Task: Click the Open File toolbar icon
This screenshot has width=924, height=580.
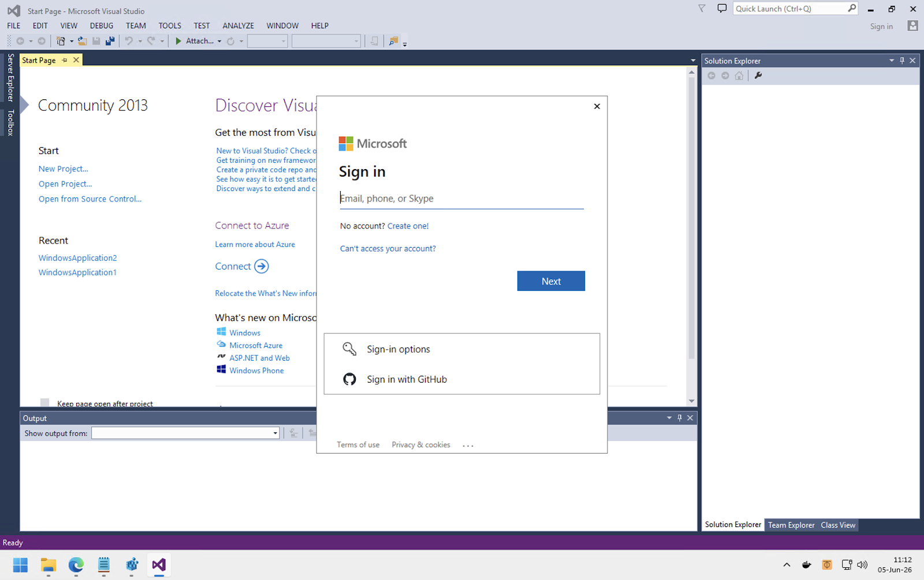Action: click(x=83, y=41)
